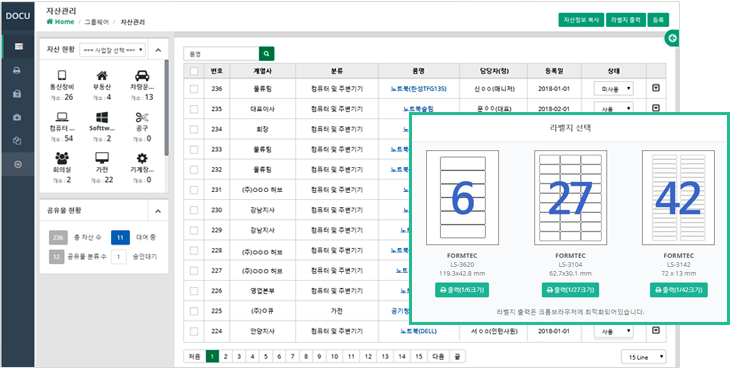Go to page 15
This screenshot has height=369, width=730.
tap(419, 356)
